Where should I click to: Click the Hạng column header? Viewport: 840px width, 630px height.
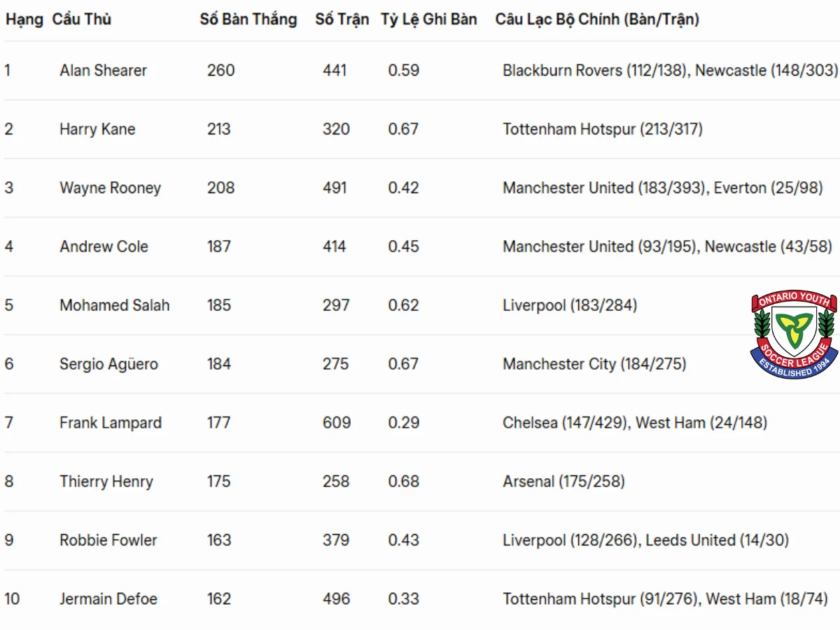point(24,20)
